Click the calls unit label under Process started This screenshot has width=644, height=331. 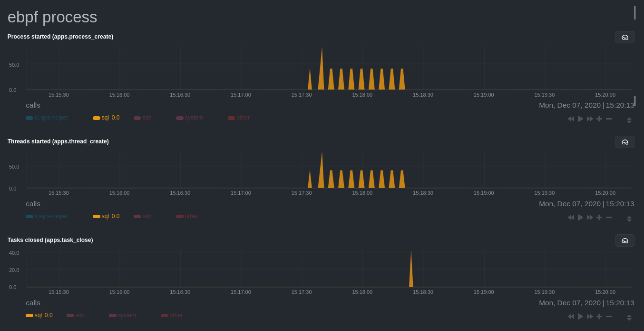pyautogui.click(x=33, y=105)
